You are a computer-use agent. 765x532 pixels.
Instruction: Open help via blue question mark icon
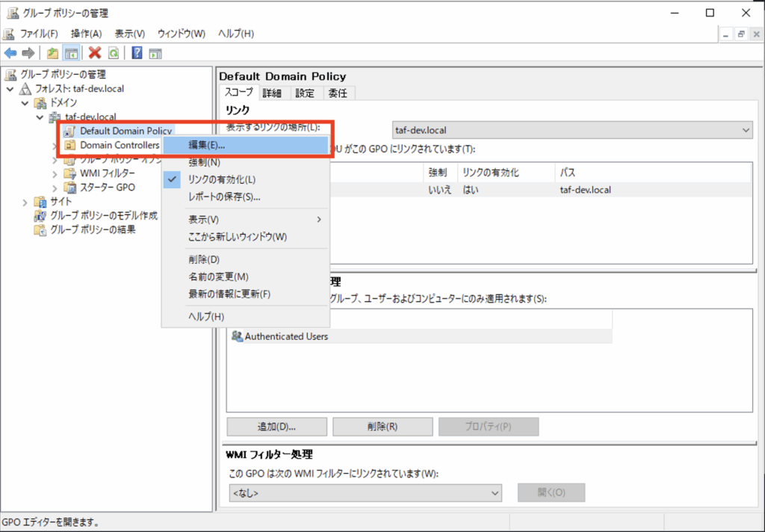click(x=137, y=53)
